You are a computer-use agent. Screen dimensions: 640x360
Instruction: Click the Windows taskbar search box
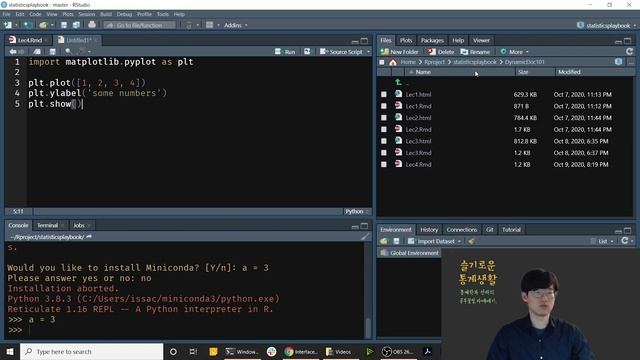(x=91, y=351)
